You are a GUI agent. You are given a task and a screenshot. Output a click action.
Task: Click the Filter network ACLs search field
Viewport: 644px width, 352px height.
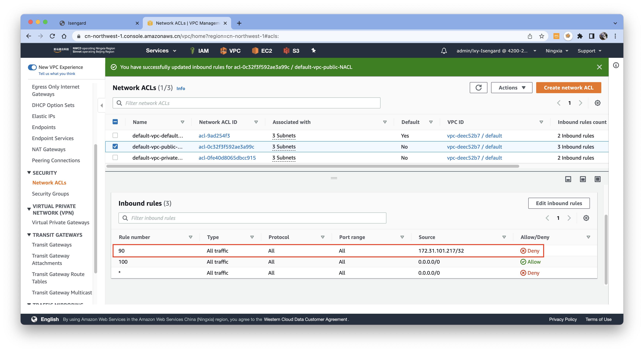[x=246, y=103]
